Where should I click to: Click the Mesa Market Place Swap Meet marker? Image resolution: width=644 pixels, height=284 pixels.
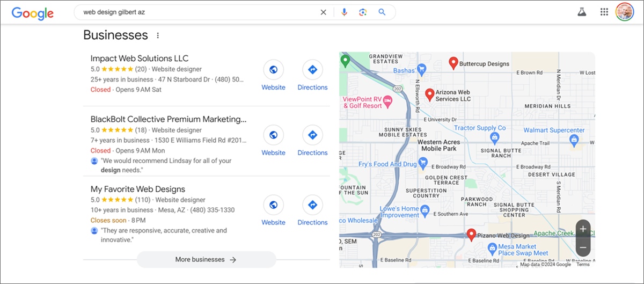492,249
